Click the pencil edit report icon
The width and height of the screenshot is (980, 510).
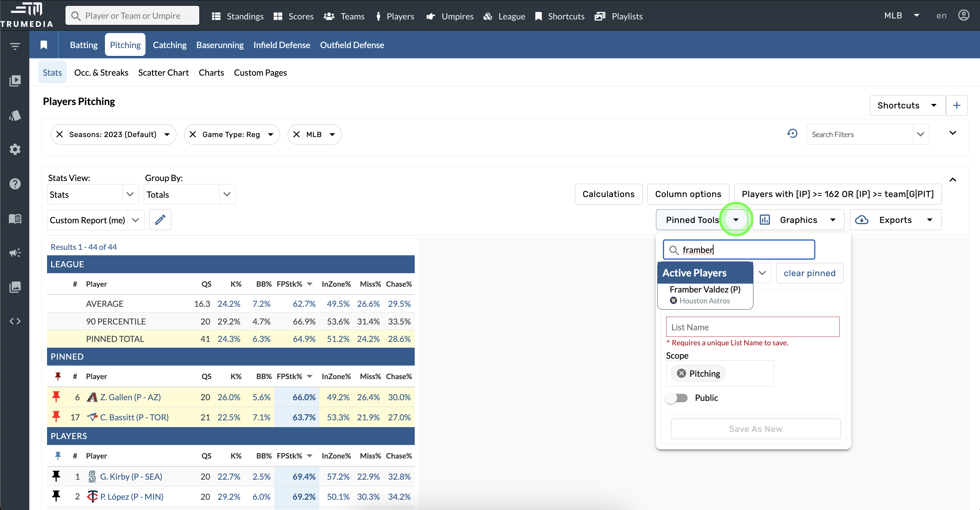[160, 220]
